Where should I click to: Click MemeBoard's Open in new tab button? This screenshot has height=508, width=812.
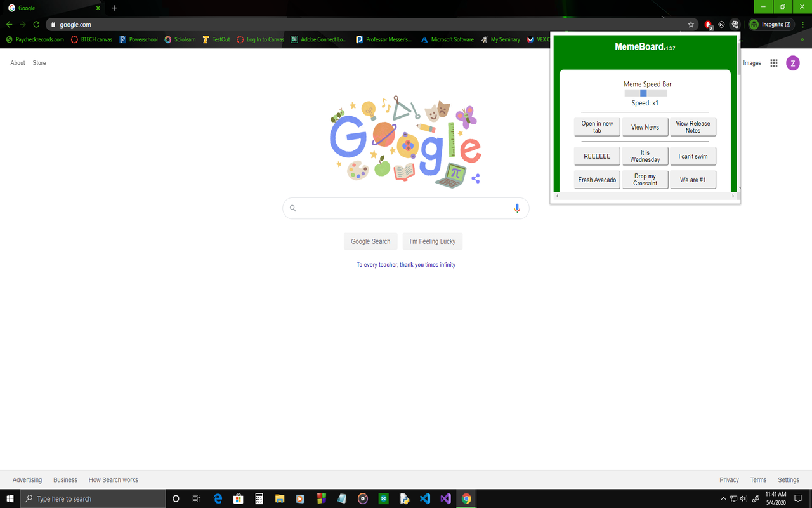(597, 127)
